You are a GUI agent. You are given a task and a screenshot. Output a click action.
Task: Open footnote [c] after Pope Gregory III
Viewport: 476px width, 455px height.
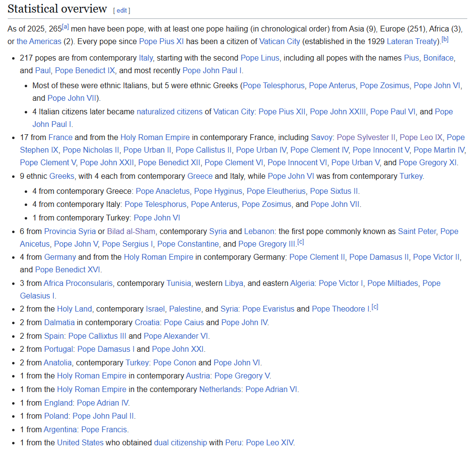pyautogui.click(x=301, y=242)
